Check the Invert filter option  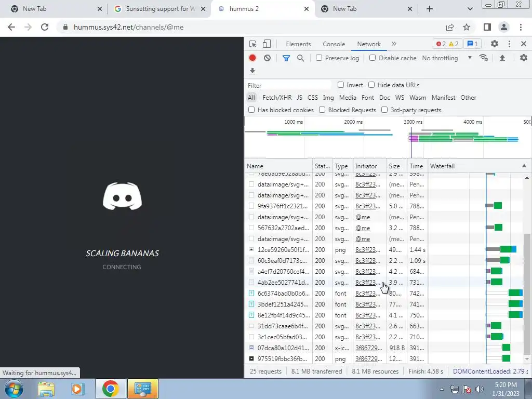[341, 85]
